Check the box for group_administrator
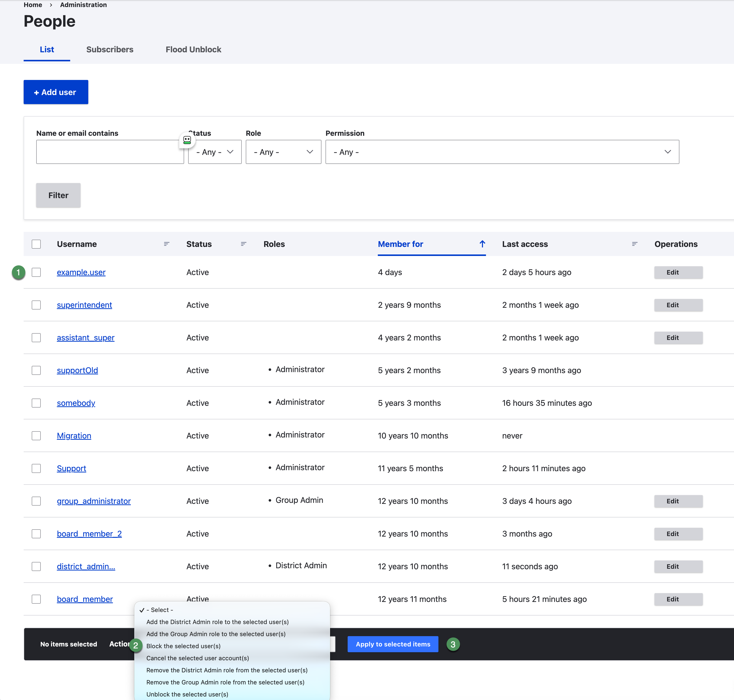This screenshot has width=734, height=700. tap(36, 501)
